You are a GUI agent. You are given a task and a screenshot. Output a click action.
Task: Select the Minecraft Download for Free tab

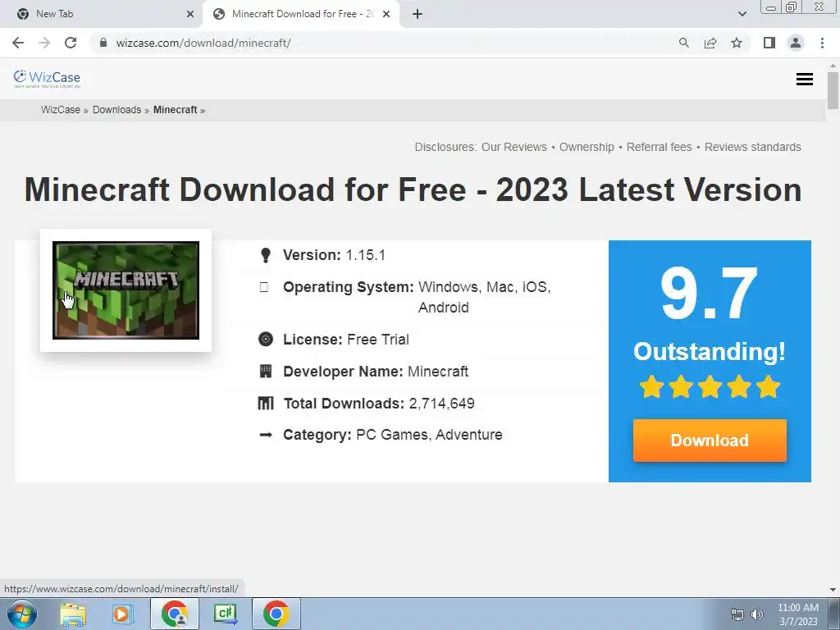[x=300, y=14]
